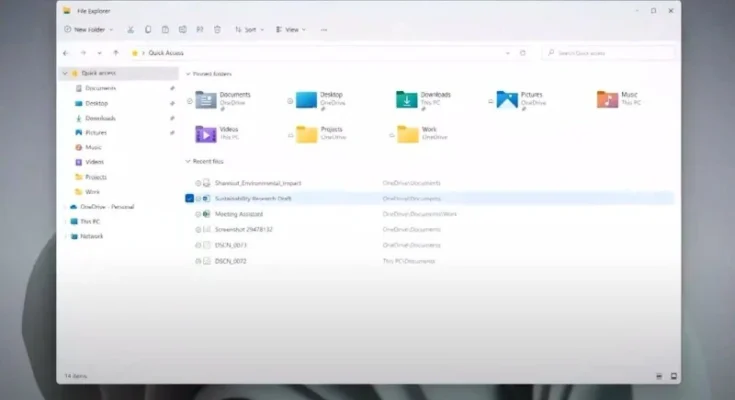Click the 14 items status text
The image size is (735, 400).
point(75,376)
